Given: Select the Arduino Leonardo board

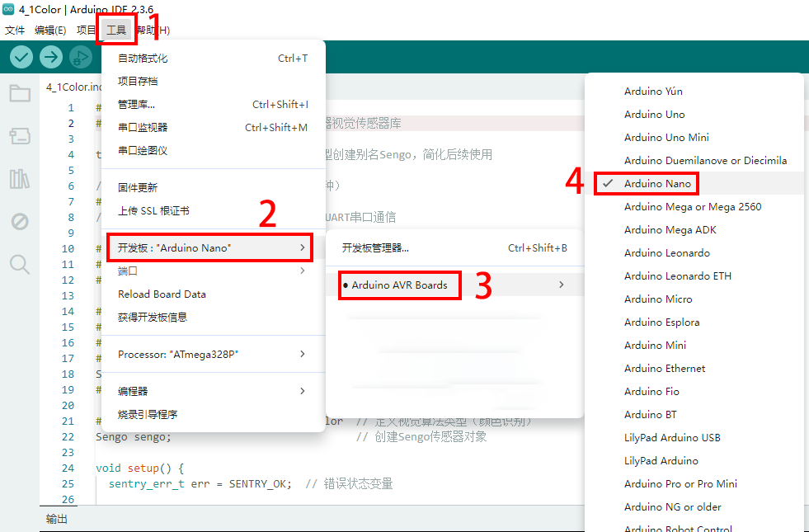Looking at the screenshot, I should 694,253.
